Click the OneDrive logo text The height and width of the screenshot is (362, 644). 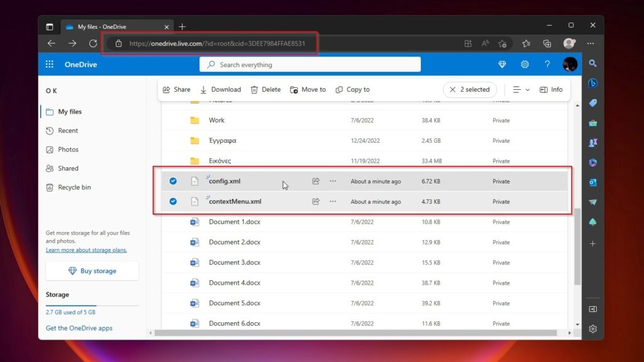click(81, 65)
